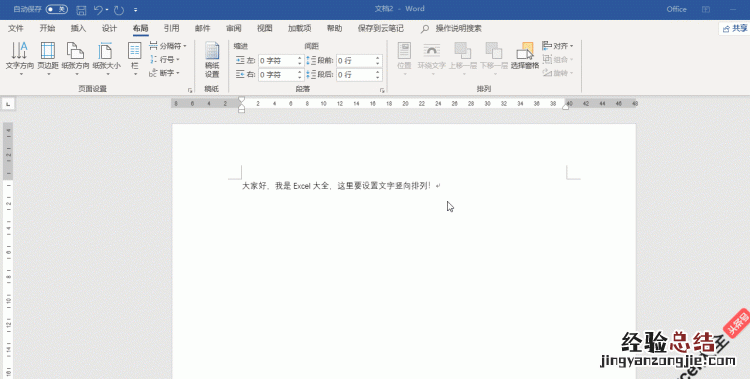Click the document text line 大家好
Screen dimensions: 750x379
pyautogui.click(x=341, y=186)
